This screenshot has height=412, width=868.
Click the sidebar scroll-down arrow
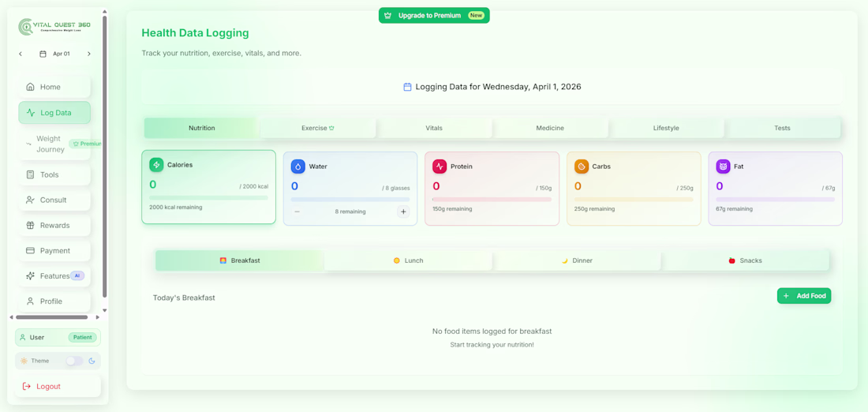(x=105, y=310)
